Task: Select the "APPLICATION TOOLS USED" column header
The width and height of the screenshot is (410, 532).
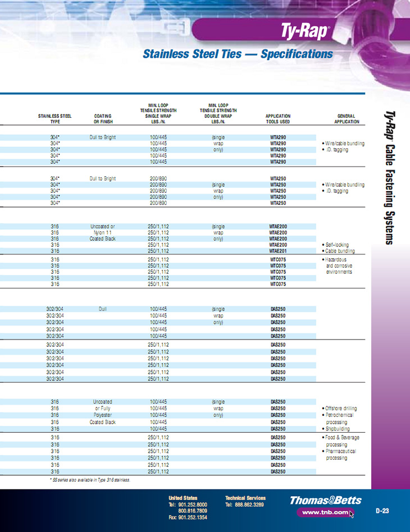Action: pyautogui.click(x=278, y=119)
